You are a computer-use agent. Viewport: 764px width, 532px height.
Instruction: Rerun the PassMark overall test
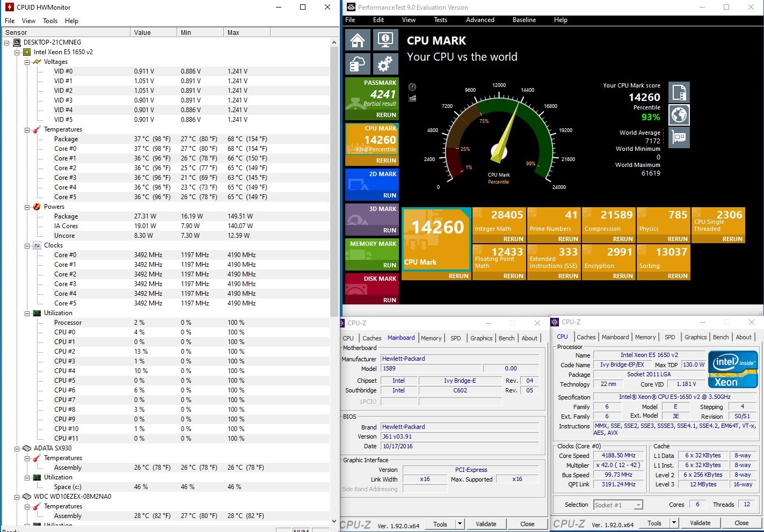click(x=386, y=115)
